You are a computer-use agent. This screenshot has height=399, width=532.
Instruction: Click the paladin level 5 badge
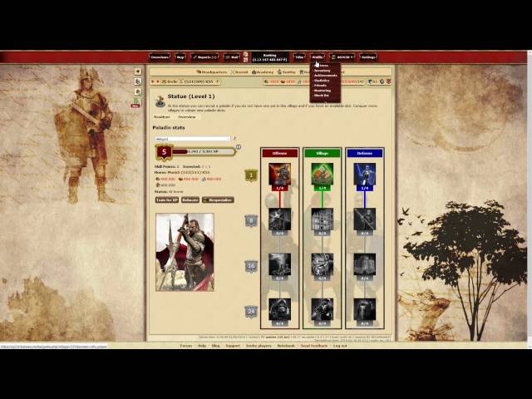165,152
